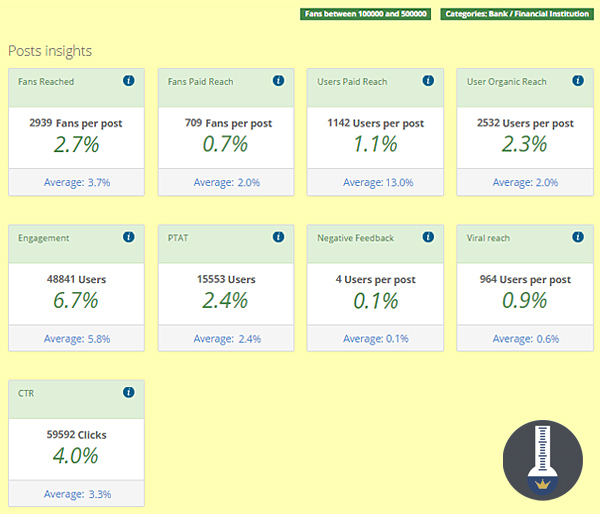Click 'Average: 0.6%' under Viral reach
This screenshot has height=514, width=600.
pyautogui.click(x=526, y=339)
